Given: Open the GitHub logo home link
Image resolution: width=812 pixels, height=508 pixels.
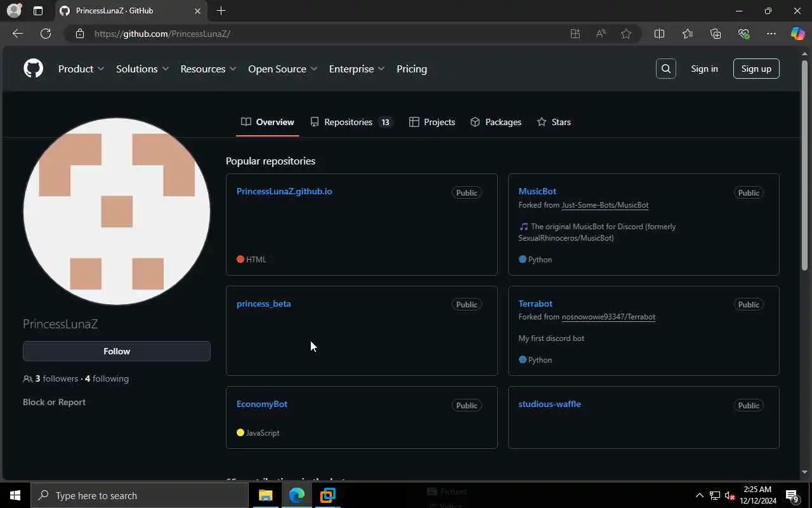Looking at the screenshot, I should (x=33, y=69).
